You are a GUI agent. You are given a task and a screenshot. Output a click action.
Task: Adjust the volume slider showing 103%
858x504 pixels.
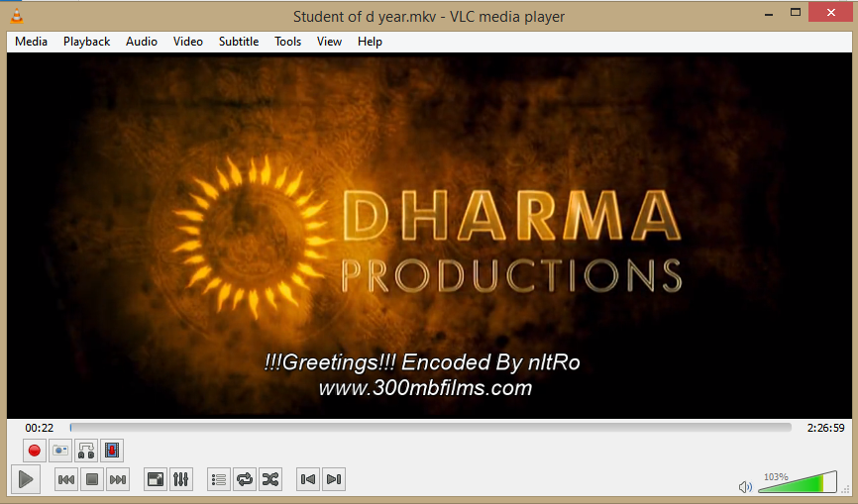point(798,482)
